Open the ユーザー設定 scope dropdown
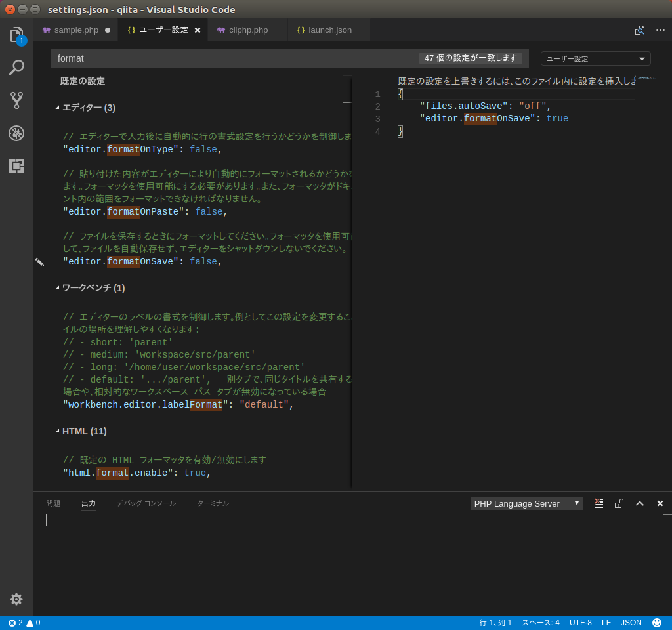 pos(595,58)
